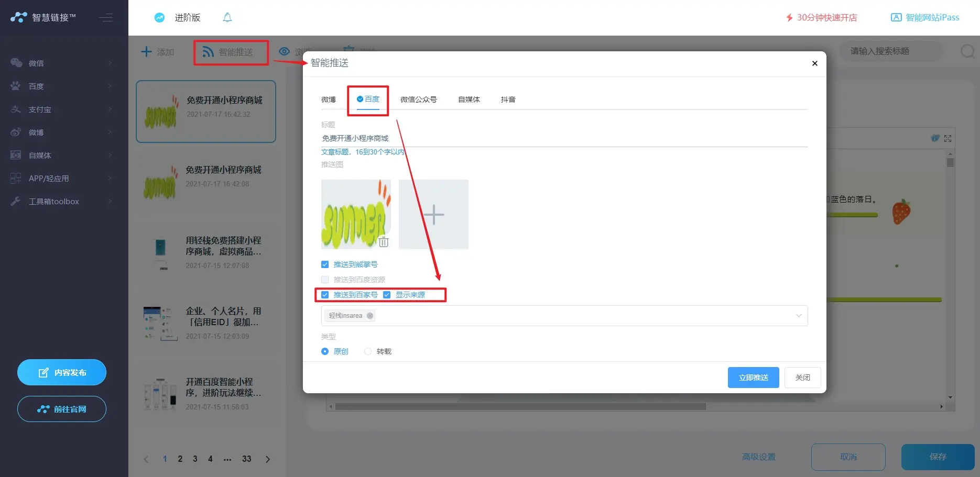Delete the summer push image via trash icon
The image size is (980, 477).
tap(384, 242)
